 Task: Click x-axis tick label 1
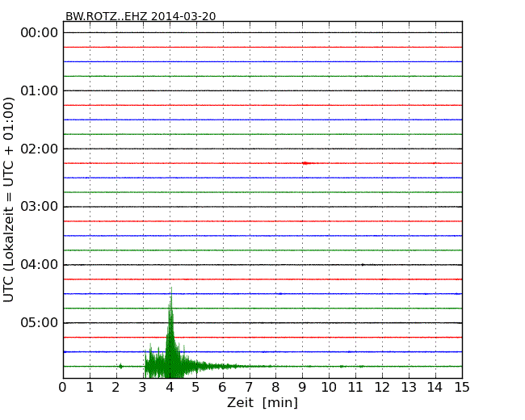pyautogui.click(x=90, y=388)
